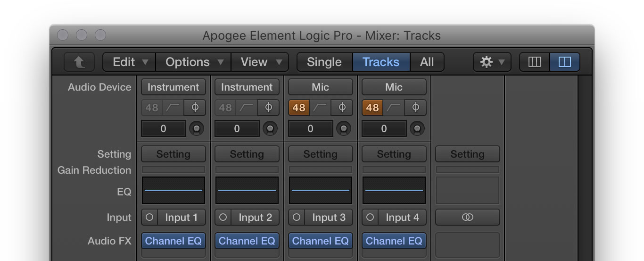Click the empty EQ slot on fifth strip
This screenshot has height=261, width=644.
[x=468, y=190]
